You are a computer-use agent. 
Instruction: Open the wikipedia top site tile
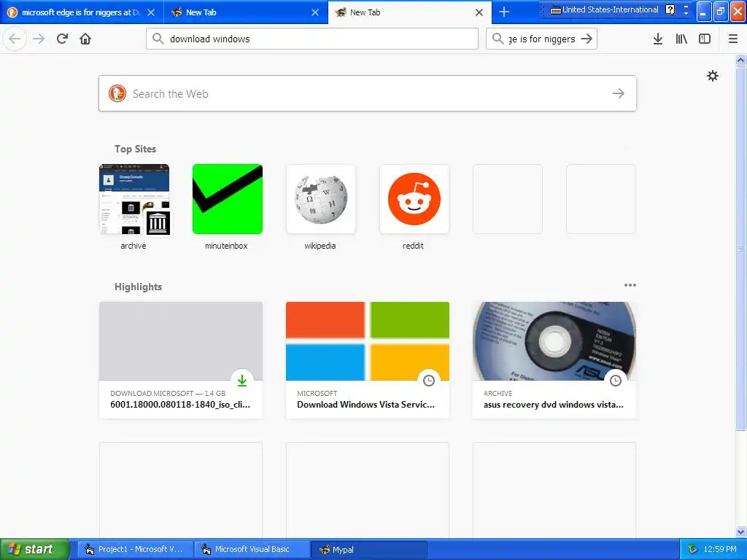click(321, 199)
